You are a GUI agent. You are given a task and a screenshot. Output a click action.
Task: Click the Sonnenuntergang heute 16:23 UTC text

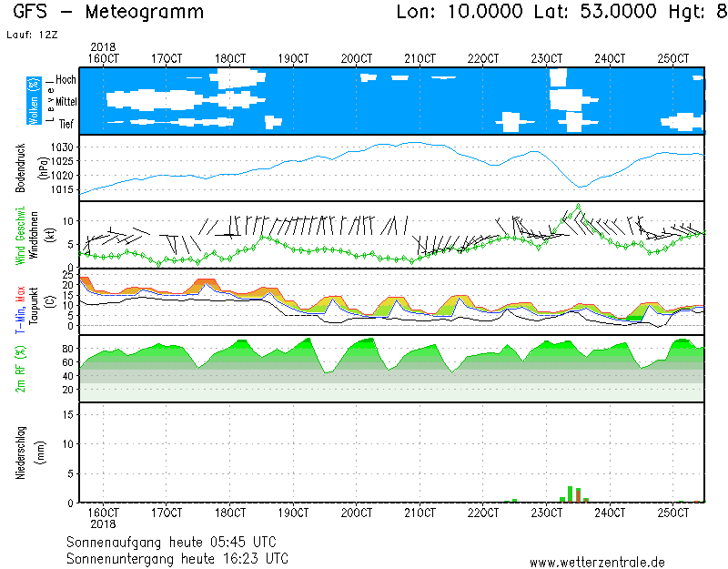click(178, 557)
